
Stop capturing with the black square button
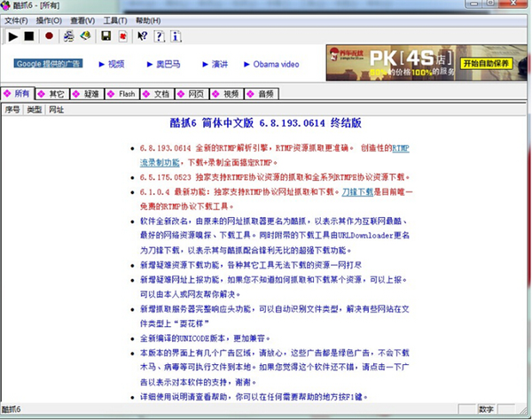(x=29, y=36)
